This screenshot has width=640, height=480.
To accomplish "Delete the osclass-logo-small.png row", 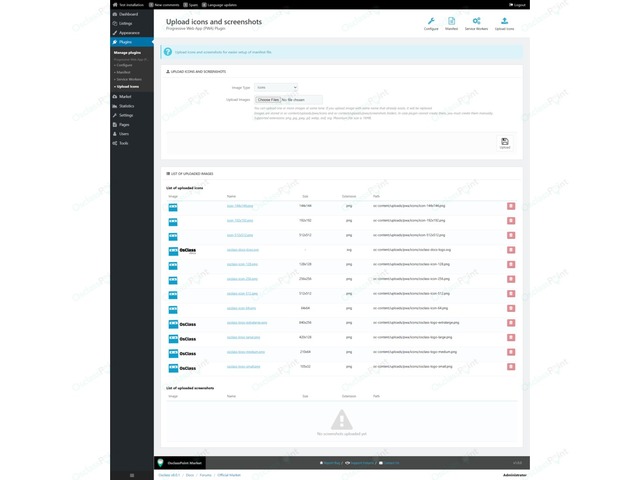I will pos(511,367).
